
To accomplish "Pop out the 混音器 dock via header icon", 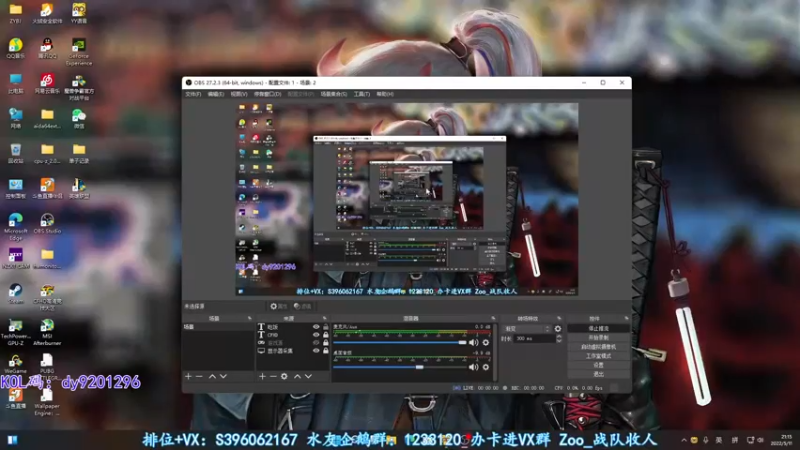I will 493,318.
